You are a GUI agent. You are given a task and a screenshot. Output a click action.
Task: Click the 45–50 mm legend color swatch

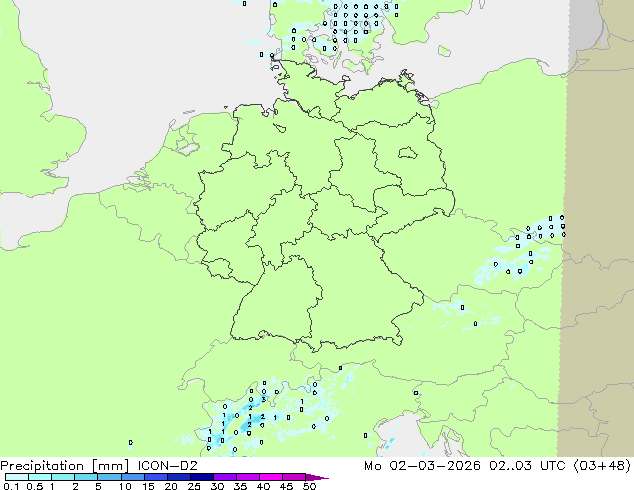coord(294,477)
